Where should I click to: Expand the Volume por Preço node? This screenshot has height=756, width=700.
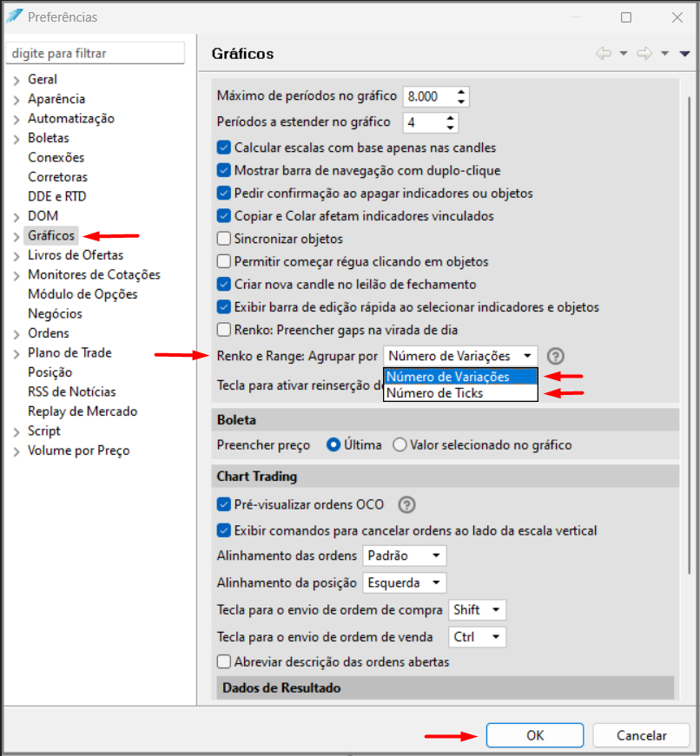(x=17, y=451)
